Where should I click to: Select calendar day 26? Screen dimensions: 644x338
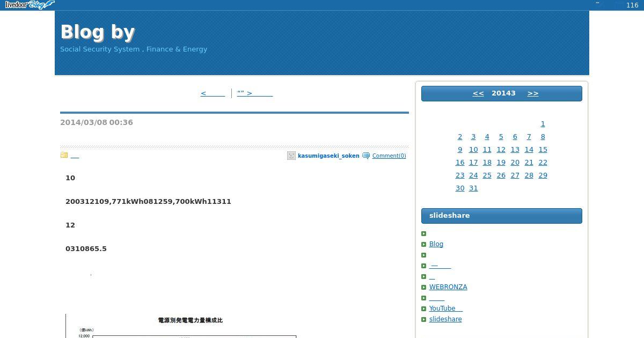(x=501, y=175)
